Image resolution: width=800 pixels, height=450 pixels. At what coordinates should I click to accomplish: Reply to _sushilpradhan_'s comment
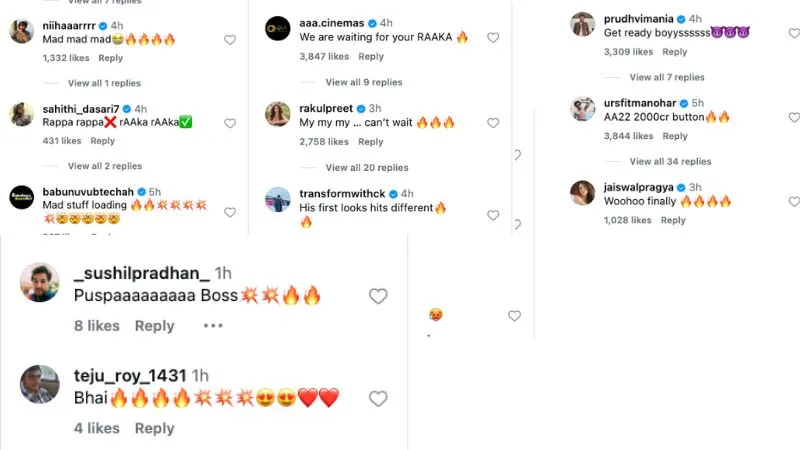tap(154, 326)
